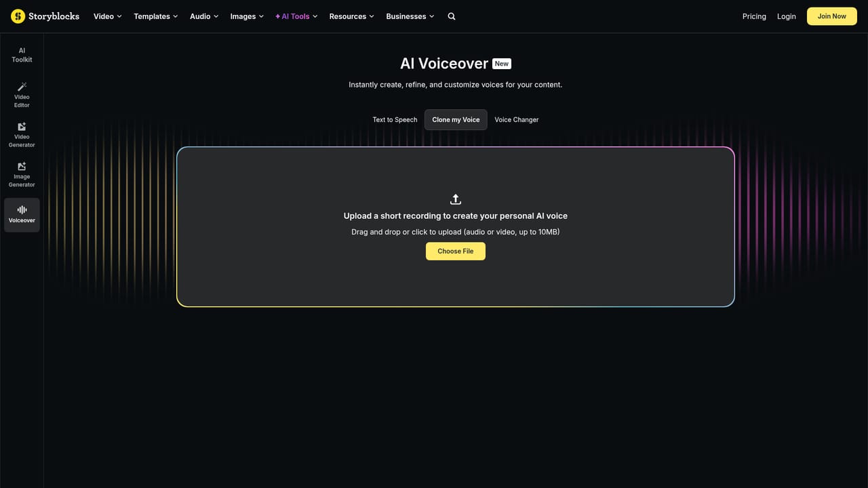Expand the Video dropdown menu
Screen dimensions: 868x488
[x=108, y=16]
